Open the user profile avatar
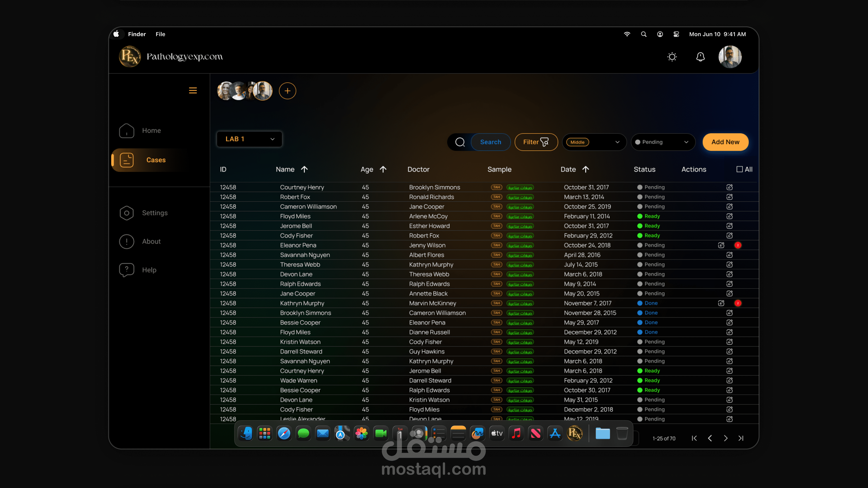The width and height of the screenshot is (868, 488). coord(730,56)
